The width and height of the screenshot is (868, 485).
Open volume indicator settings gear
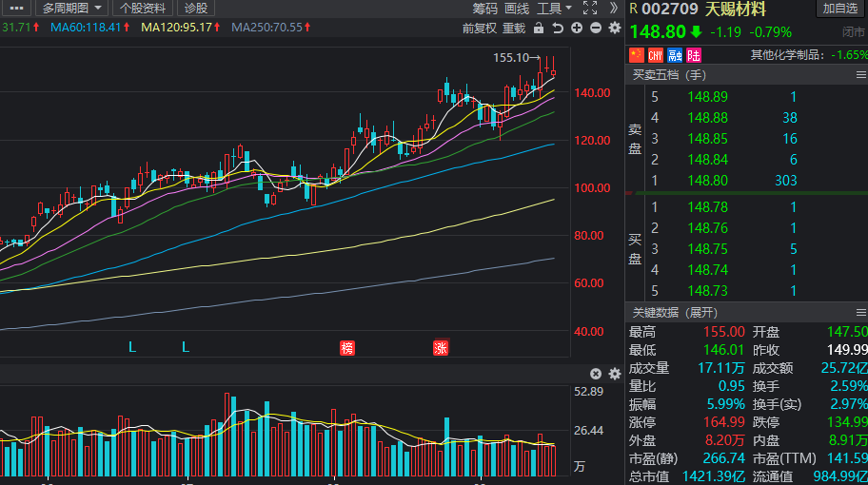click(x=614, y=374)
